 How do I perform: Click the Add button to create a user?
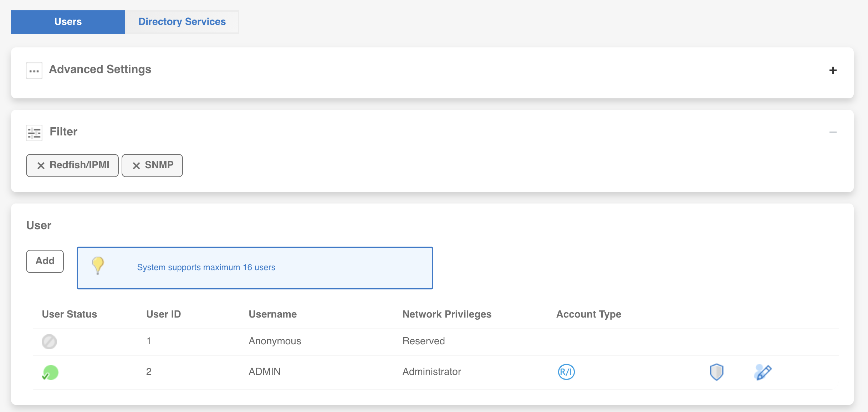(45, 261)
